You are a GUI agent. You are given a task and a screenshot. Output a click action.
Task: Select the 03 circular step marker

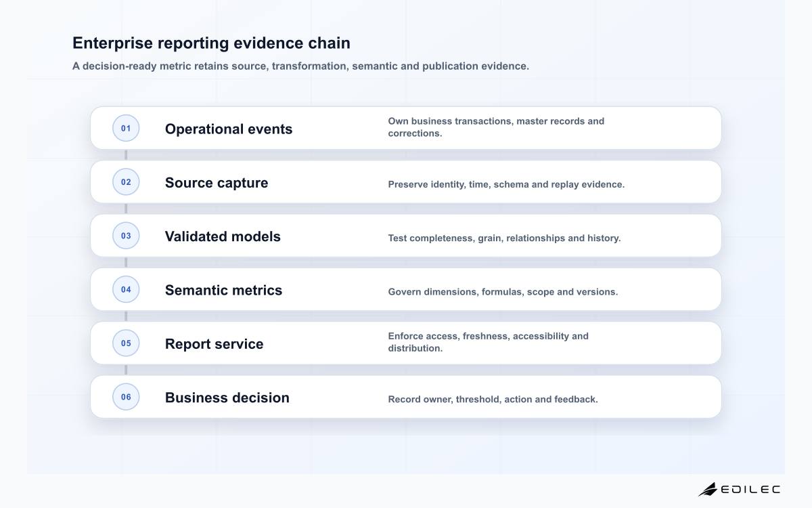click(126, 236)
